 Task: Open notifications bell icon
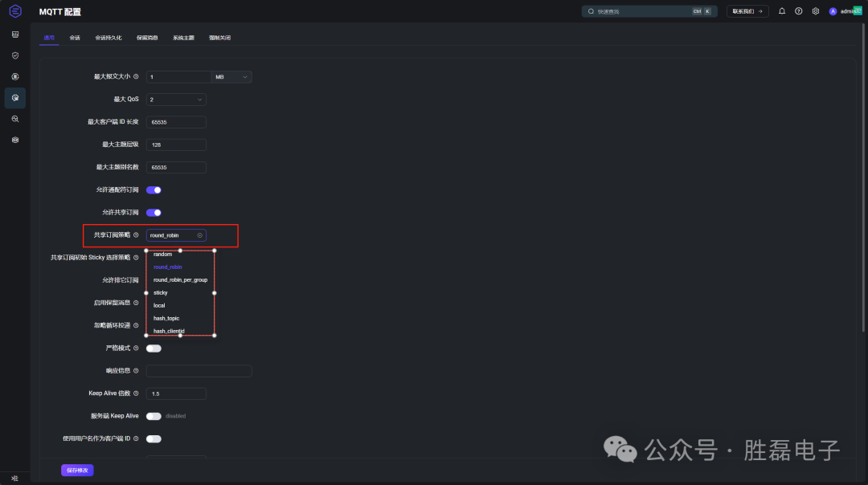click(x=782, y=11)
